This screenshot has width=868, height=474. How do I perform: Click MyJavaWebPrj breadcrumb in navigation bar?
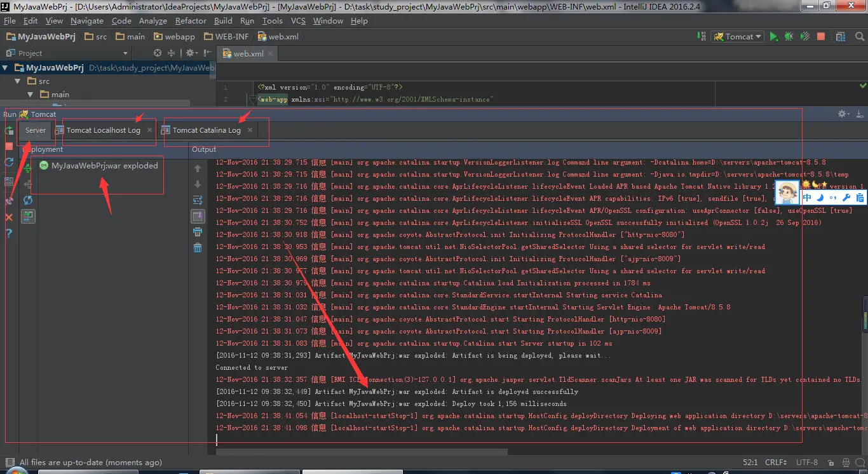tap(43, 37)
